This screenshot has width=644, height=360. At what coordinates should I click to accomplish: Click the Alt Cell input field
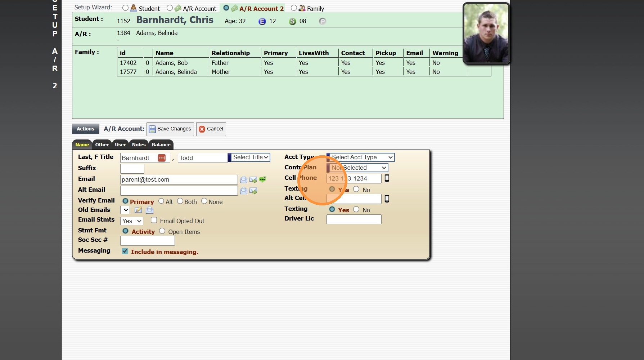pyautogui.click(x=354, y=199)
